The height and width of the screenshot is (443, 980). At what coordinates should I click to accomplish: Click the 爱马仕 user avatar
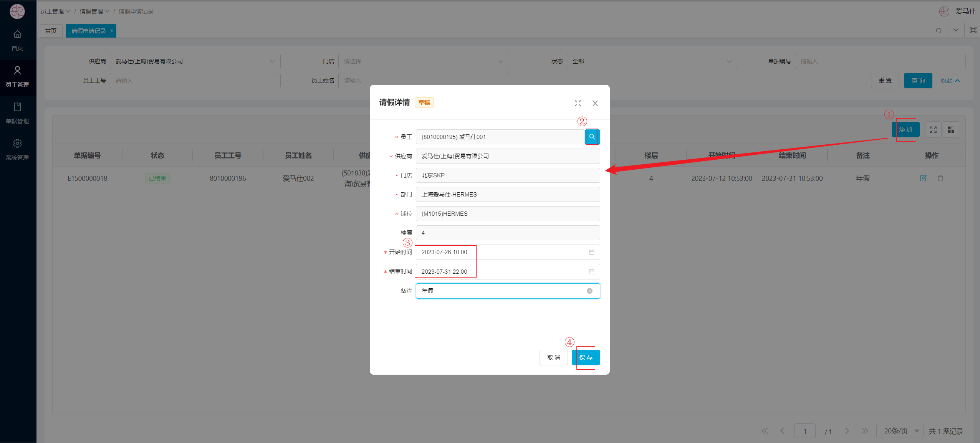tap(944, 12)
